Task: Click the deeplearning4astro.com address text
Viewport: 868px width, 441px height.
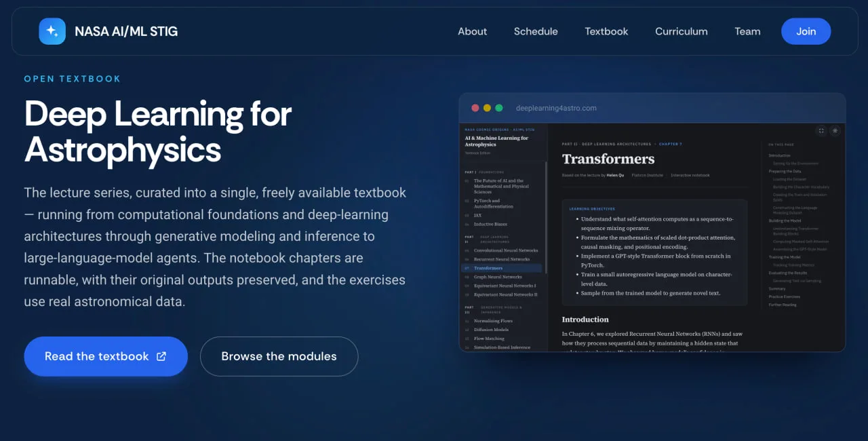Action: click(556, 108)
